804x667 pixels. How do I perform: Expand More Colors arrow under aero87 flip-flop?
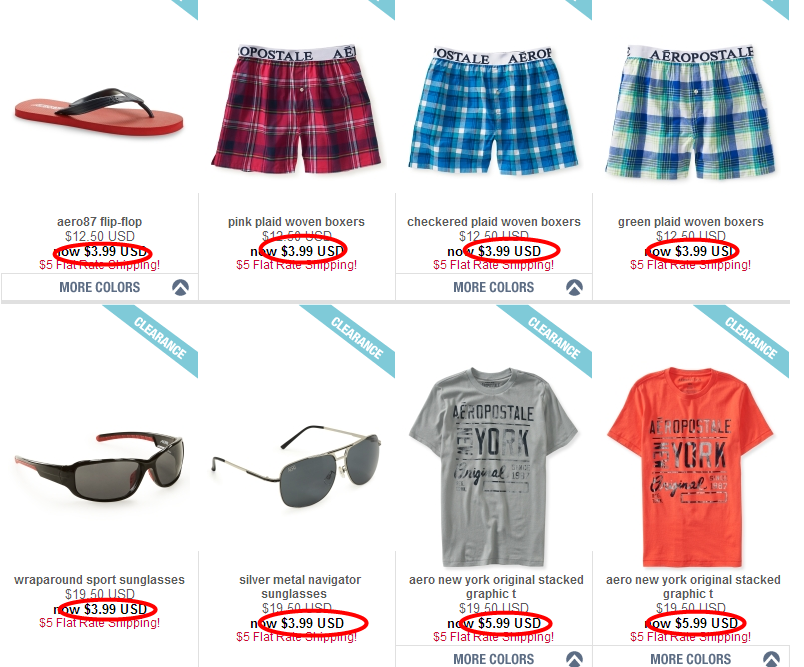tap(180, 287)
